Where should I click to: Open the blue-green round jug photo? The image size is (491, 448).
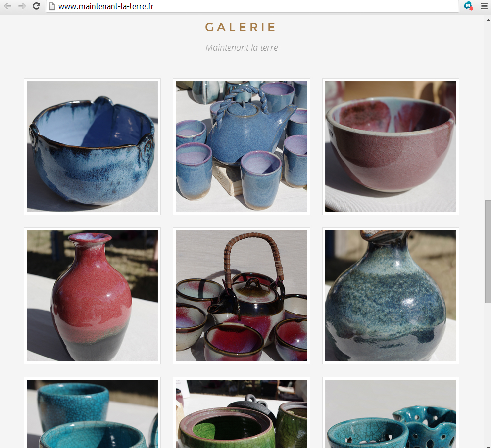pos(391,296)
